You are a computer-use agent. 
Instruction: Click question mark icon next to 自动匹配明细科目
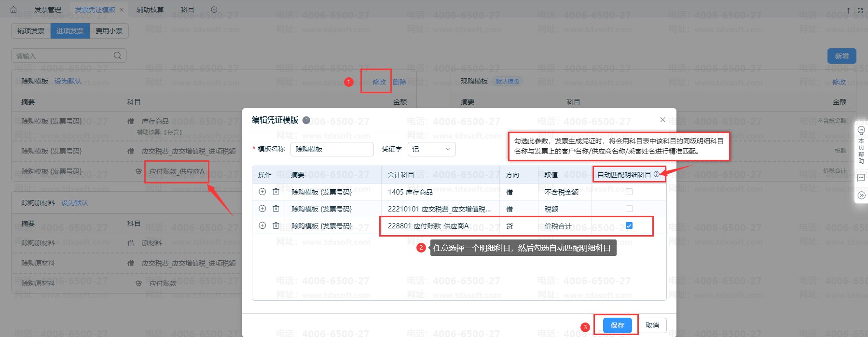[657, 174]
